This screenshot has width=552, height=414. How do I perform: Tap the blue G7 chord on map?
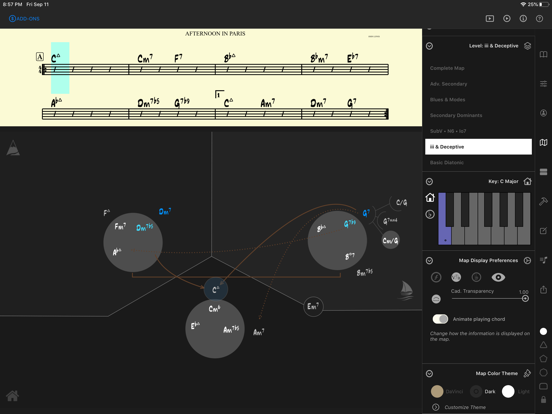click(x=366, y=213)
